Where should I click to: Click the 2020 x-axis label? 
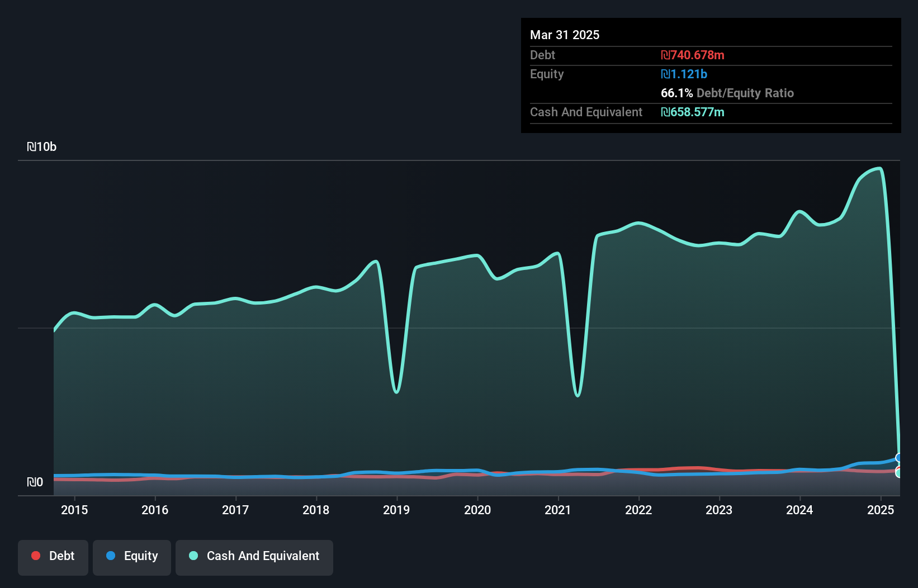[477, 510]
